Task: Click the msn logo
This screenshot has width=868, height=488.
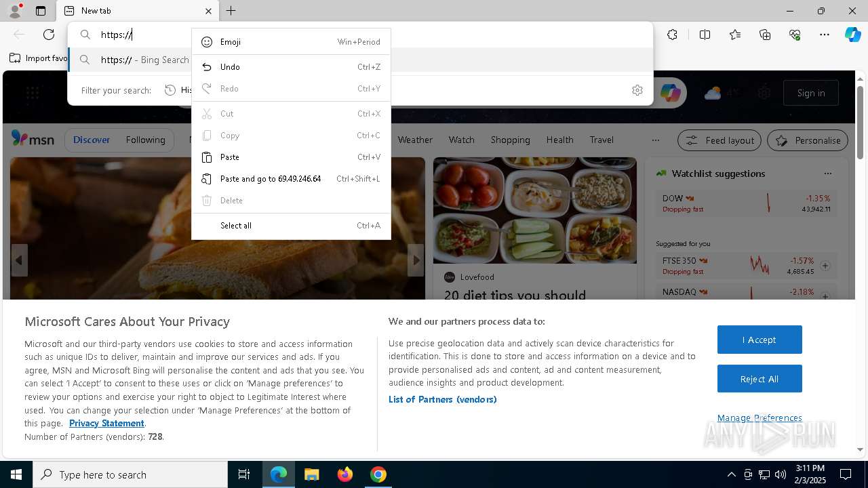Action: (x=33, y=139)
